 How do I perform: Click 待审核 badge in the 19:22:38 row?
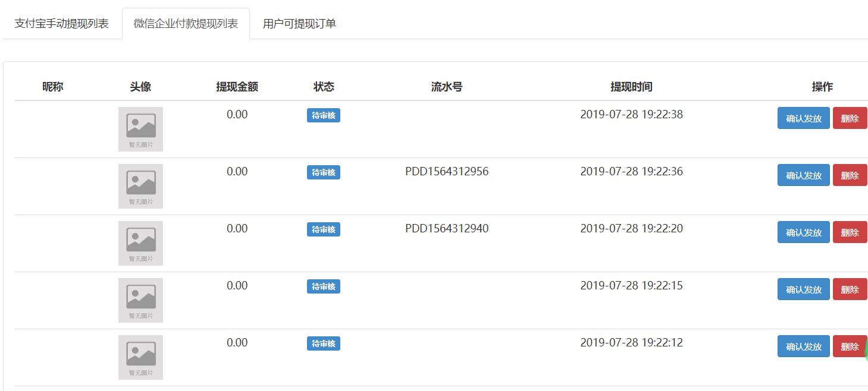(x=324, y=115)
